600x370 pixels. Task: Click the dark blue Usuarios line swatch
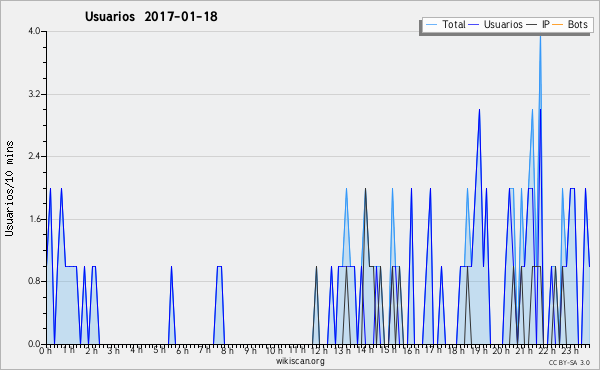pyautogui.click(x=474, y=25)
